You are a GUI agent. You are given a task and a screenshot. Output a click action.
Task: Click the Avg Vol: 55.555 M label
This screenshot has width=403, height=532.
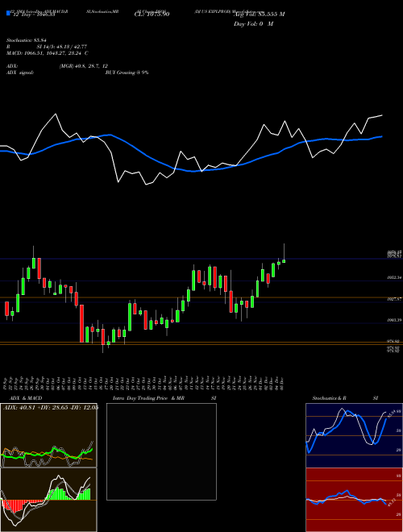click(x=259, y=15)
